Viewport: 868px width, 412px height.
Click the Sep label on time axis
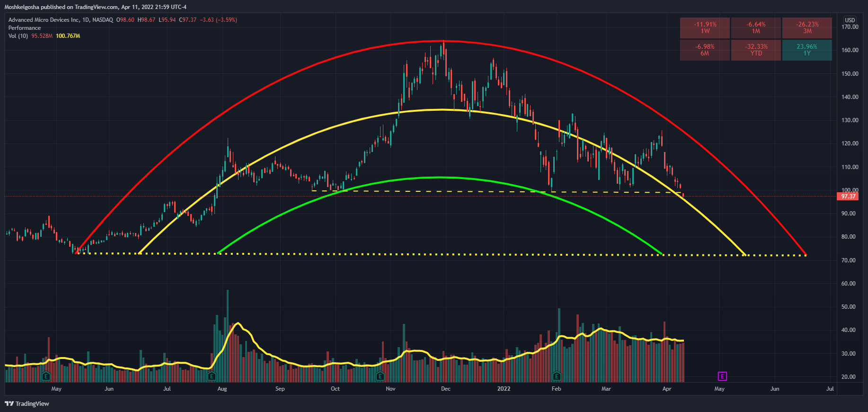pyautogui.click(x=280, y=389)
